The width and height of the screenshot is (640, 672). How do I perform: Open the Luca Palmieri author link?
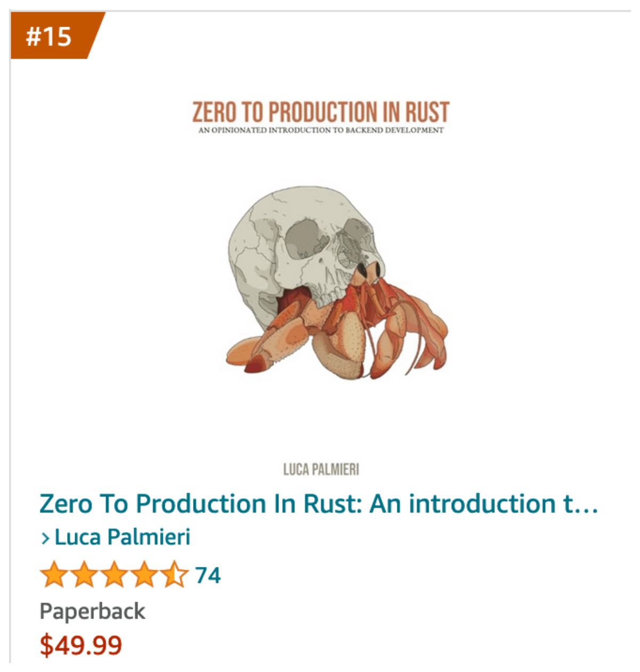tap(122, 537)
